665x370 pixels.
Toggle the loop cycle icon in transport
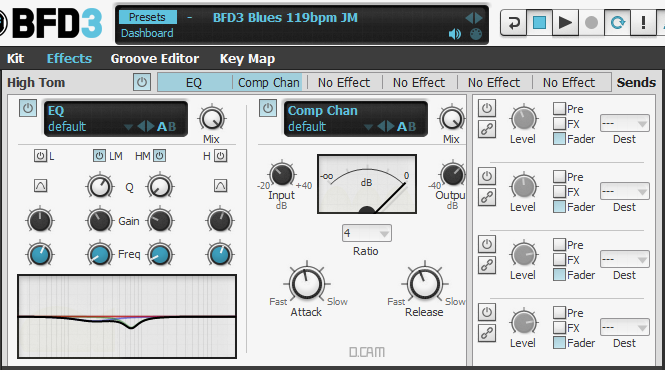pos(617,22)
